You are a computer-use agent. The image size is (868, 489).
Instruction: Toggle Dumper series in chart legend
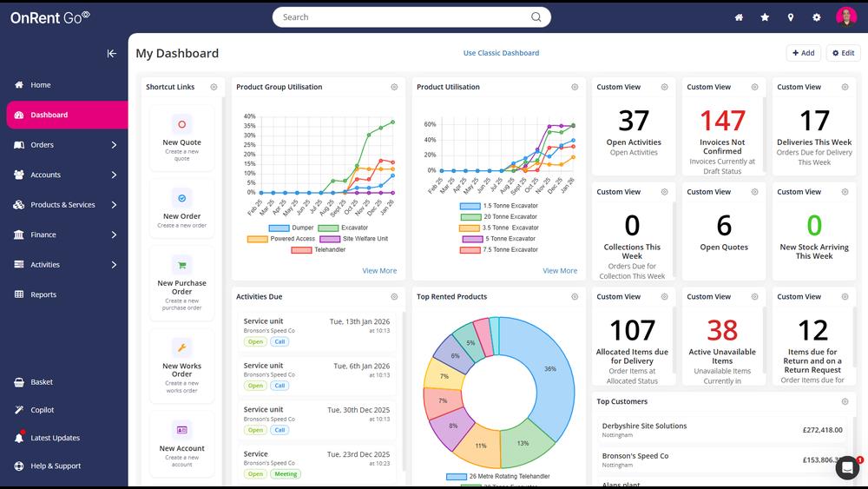[291, 228]
